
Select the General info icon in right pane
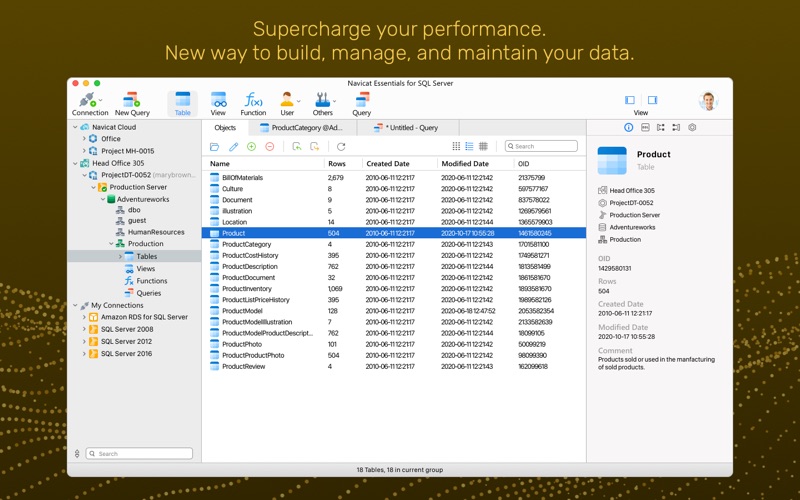(x=629, y=128)
